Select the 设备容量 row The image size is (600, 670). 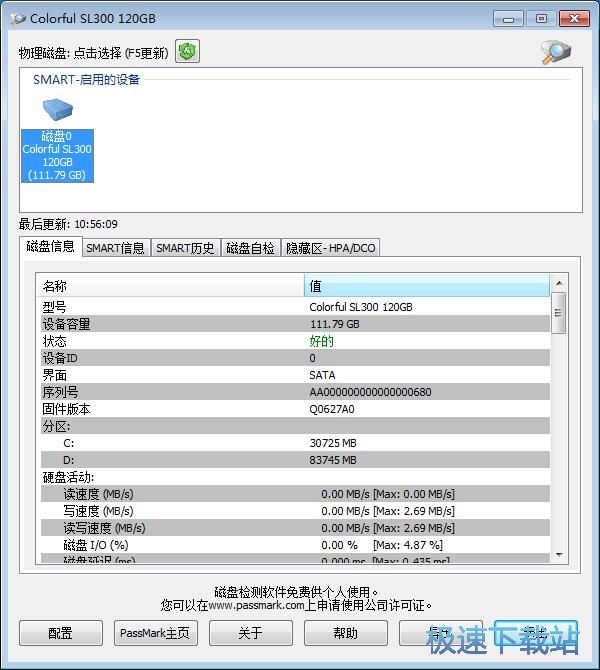[x=295, y=324]
